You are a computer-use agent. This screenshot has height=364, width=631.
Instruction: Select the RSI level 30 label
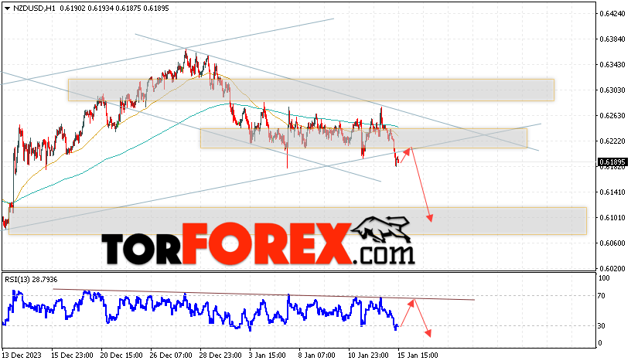602,326
